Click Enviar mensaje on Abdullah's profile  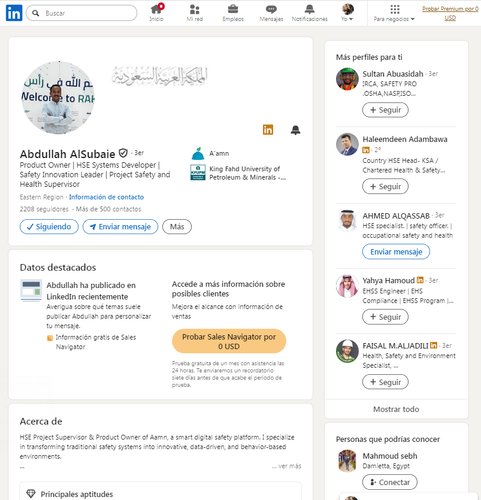[120, 227]
